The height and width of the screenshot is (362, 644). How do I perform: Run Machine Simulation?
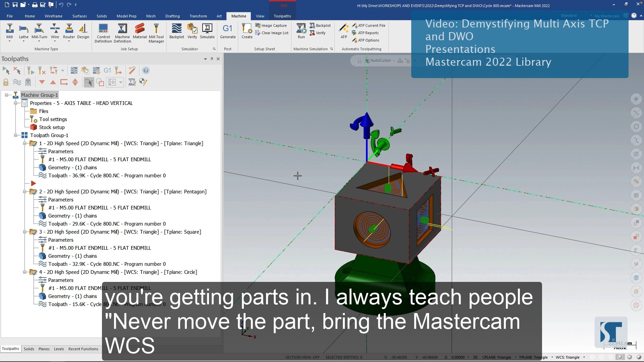pos(301,31)
